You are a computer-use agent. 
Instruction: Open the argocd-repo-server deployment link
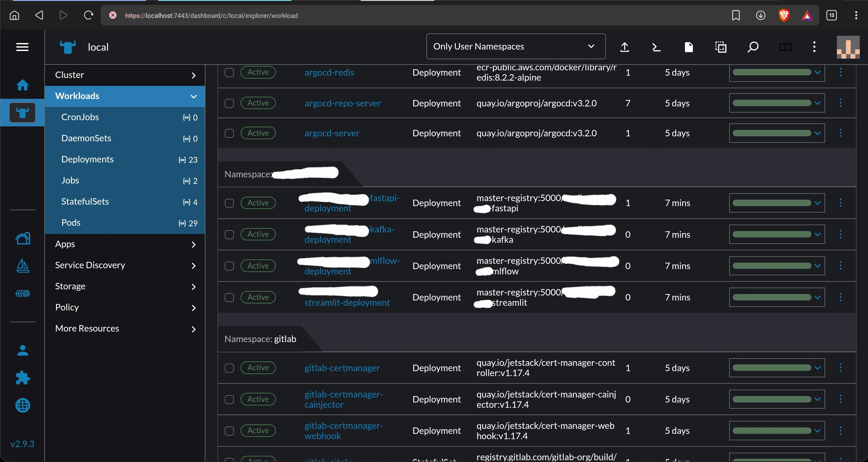point(343,103)
